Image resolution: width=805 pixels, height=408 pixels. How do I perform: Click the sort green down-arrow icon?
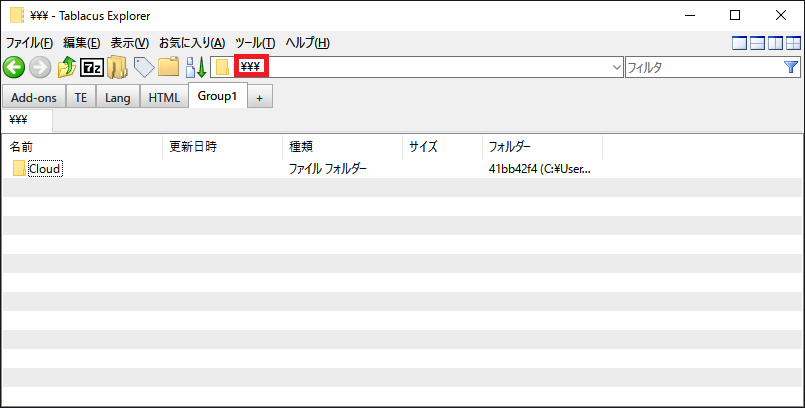(196, 67)
